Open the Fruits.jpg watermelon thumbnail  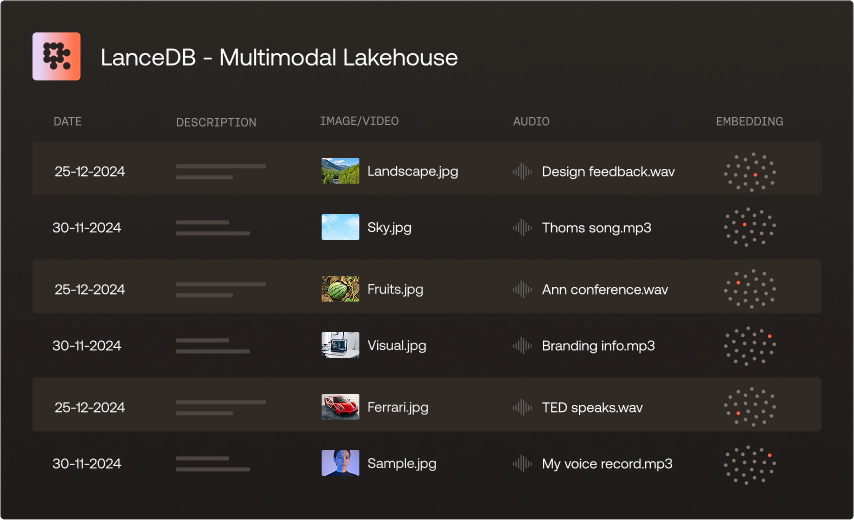point(340,290)
